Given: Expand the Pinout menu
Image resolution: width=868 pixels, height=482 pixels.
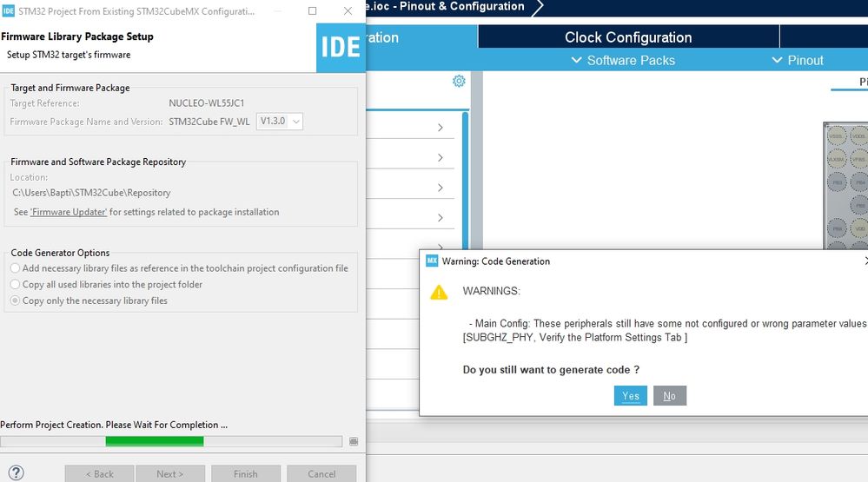Looking at the screenshot, I should pos(798,60).
